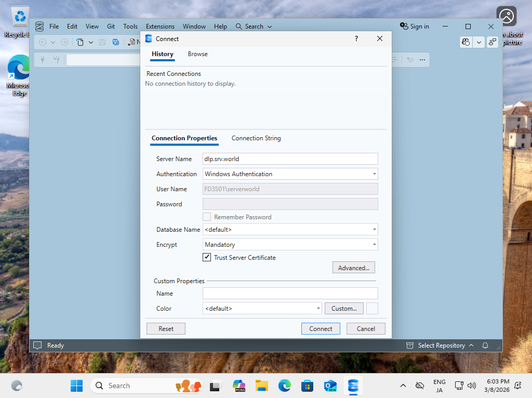Open Microsoft 365 Copilot from taskbar
The height and width of the screenshot is (398, 532).
pos(239,386)
